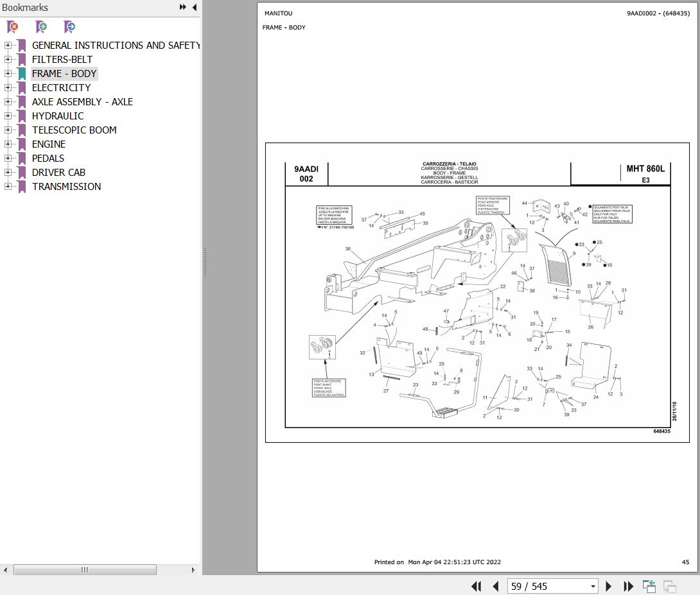Go to last page button
The width and height of the screenshot is (700, 595).
pyautogui.click(x=628, y=586)
